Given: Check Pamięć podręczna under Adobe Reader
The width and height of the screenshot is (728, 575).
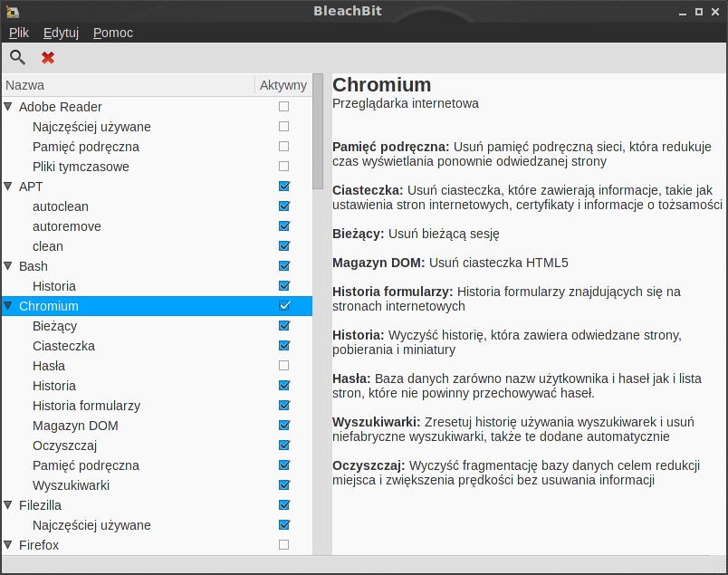Looking at the screenshot, I should point(283,147).
